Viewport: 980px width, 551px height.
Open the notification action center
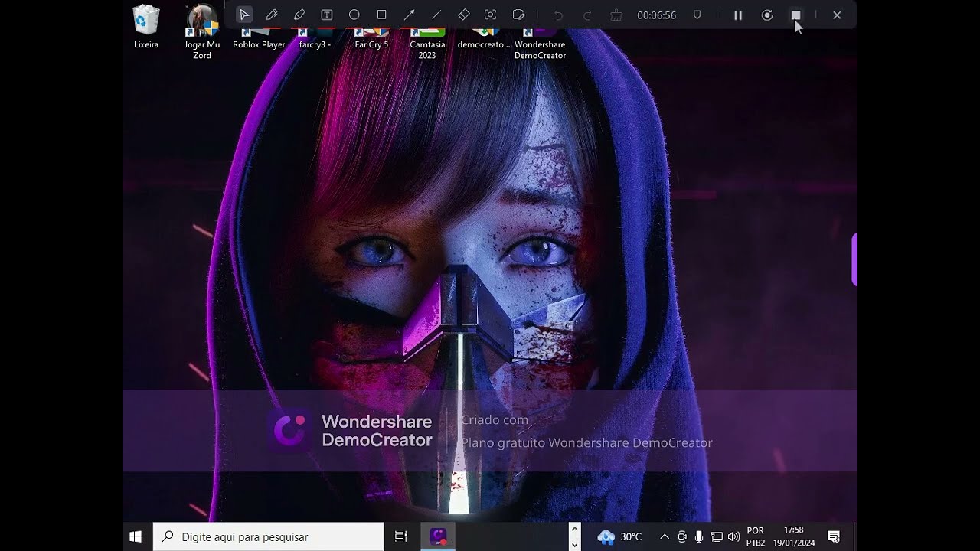tap(834, 536)
